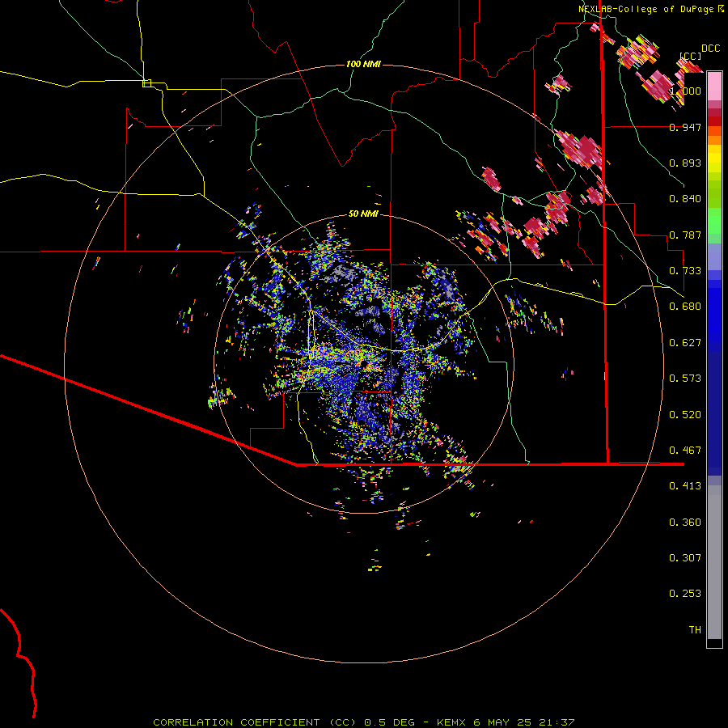Select the 0.627 scale value
Image resolution: width=728 pixels, height=728 pixels.
click(x=685, y=343)
